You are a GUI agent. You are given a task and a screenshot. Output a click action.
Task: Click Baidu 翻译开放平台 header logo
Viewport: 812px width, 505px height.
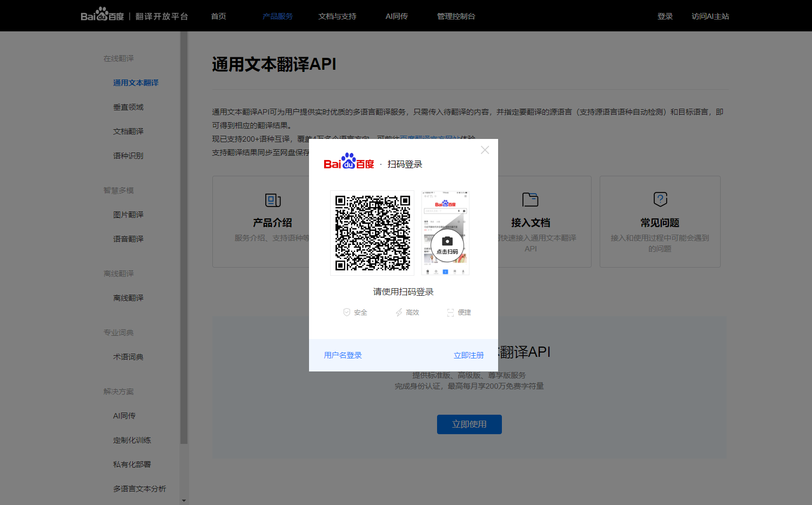(135, 15)
